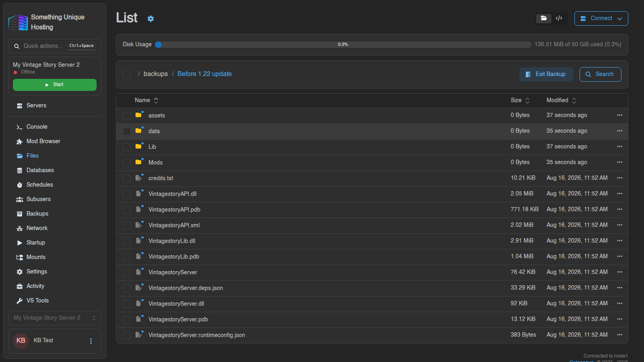
Task: Click the VintagestoryServer.deps.json file icon
Action: tap(139, 288)
